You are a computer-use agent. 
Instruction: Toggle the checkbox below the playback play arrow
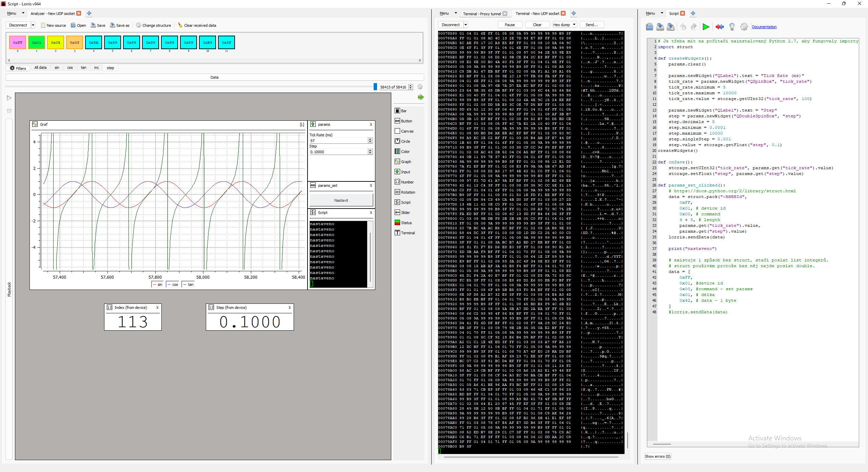[x=9, y=111]
